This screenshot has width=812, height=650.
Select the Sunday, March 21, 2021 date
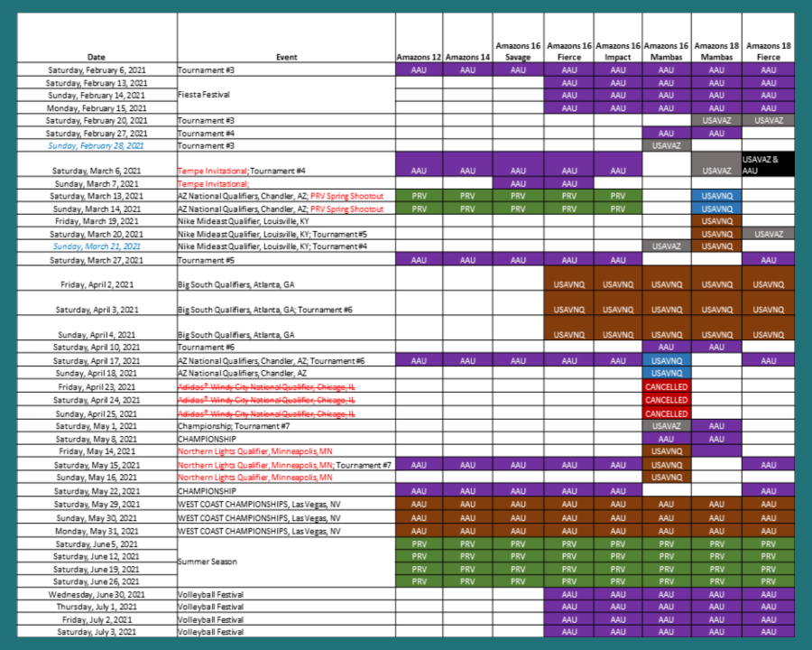[x=97, y=246]
